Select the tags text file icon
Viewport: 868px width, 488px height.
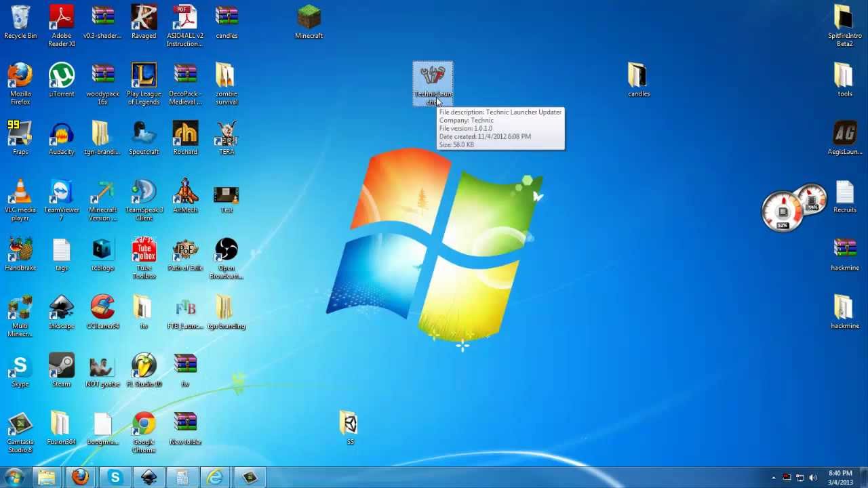pyautogui.click(x=62, y=254)
